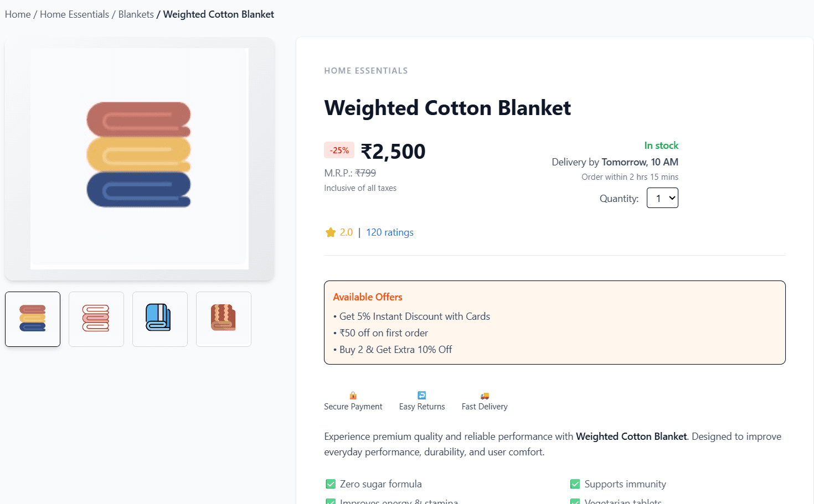Select the brown patterned blanket thumbnail
This screenshot has height=504, width=814.
tap(224, 319)
